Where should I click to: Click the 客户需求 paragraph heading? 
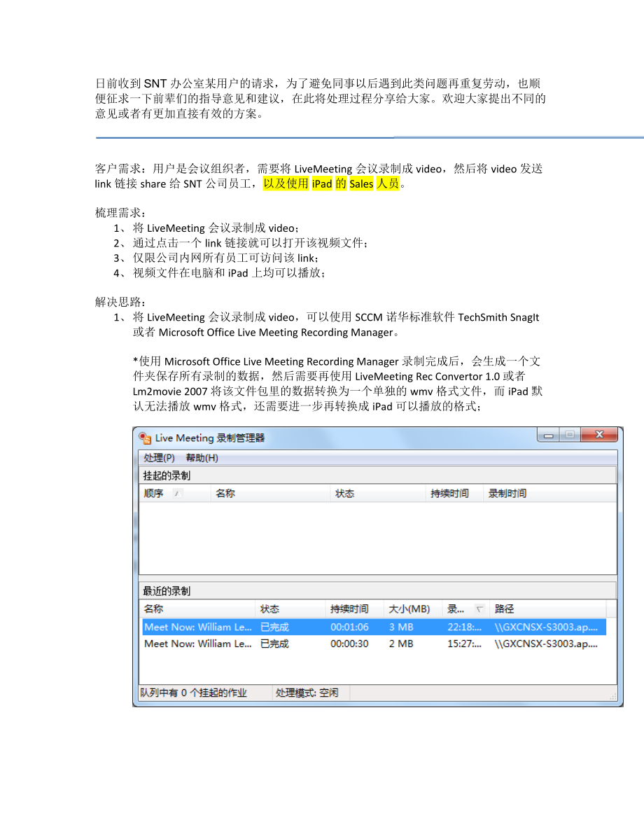click(x=120, y=169)
